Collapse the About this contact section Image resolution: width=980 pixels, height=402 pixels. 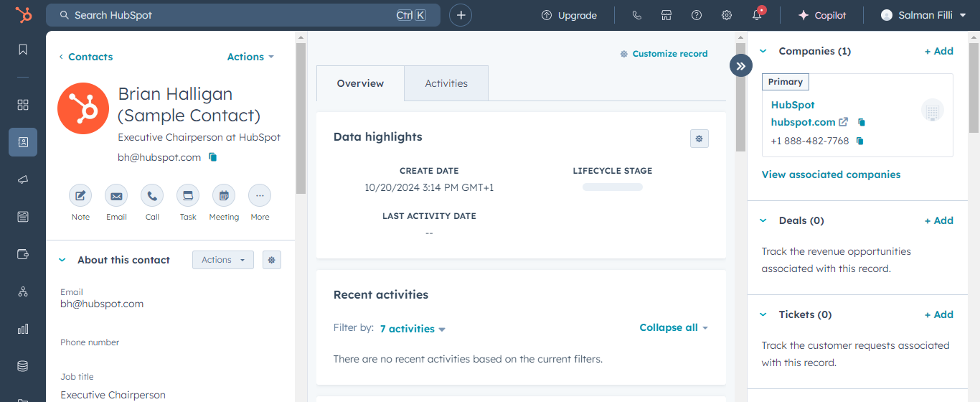tap(62, 260)
